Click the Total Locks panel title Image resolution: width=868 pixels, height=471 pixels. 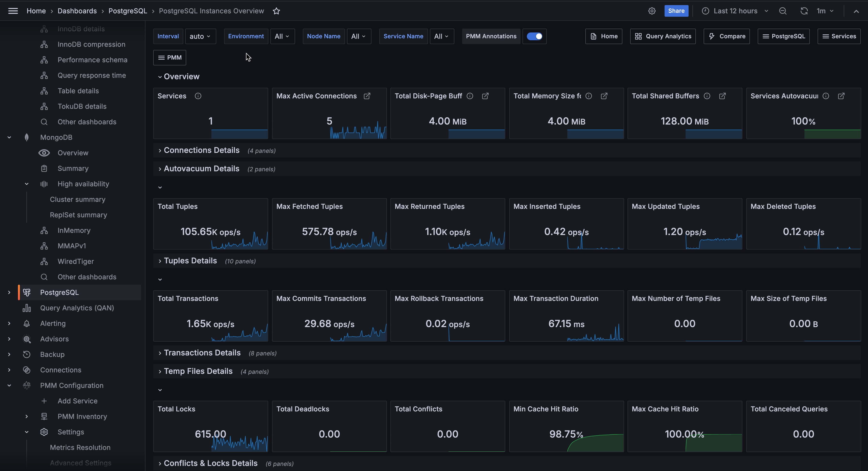(177, 409)
